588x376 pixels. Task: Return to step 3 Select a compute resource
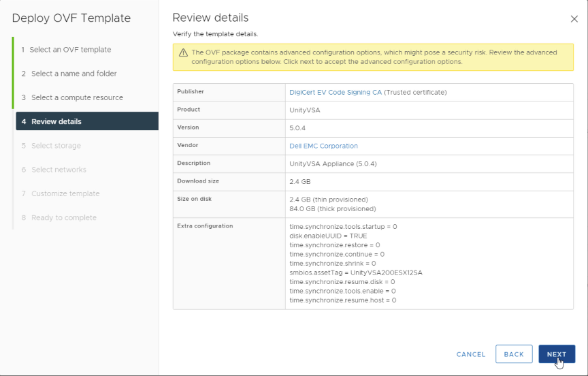(72, 97)
